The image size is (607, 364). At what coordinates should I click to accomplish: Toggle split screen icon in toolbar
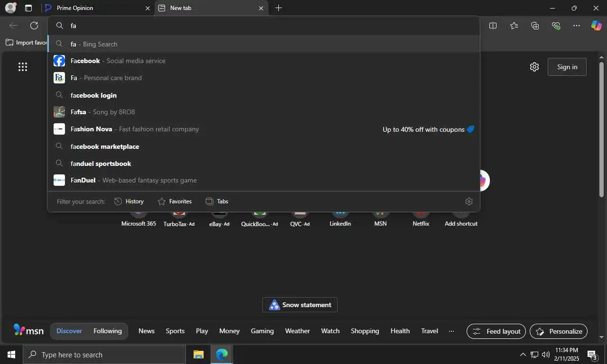coord(493,26)
